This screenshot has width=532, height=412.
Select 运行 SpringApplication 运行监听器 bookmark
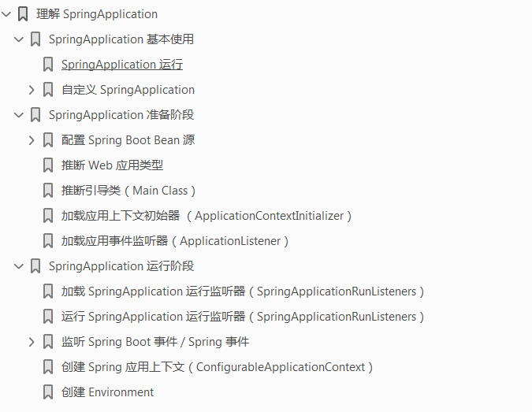243,317
